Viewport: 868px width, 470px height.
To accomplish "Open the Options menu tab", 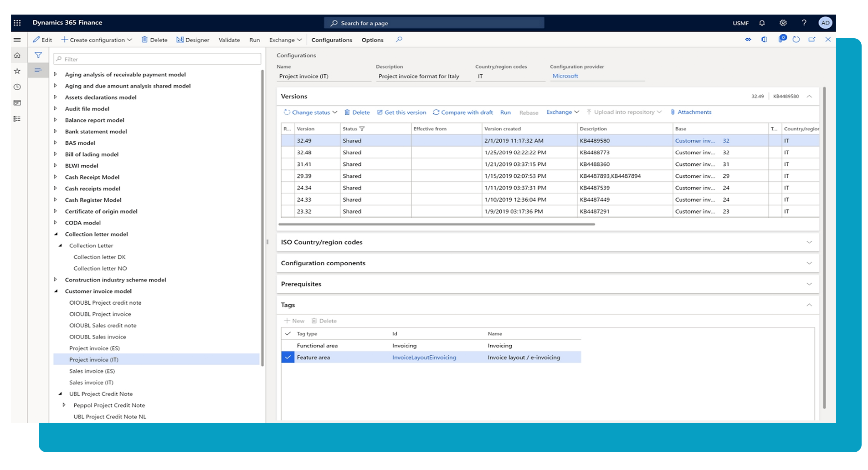I will pyautogui.click(x=372, y=40).
